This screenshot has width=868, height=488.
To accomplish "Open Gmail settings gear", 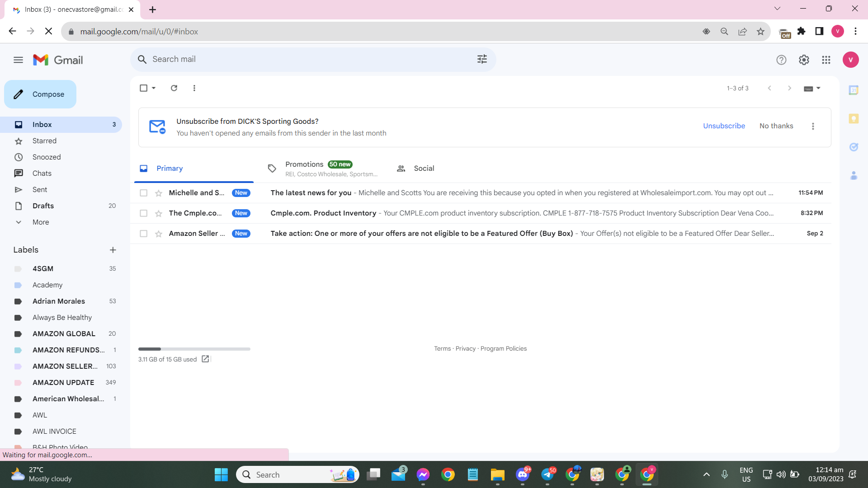I will (x=804, y=60).
